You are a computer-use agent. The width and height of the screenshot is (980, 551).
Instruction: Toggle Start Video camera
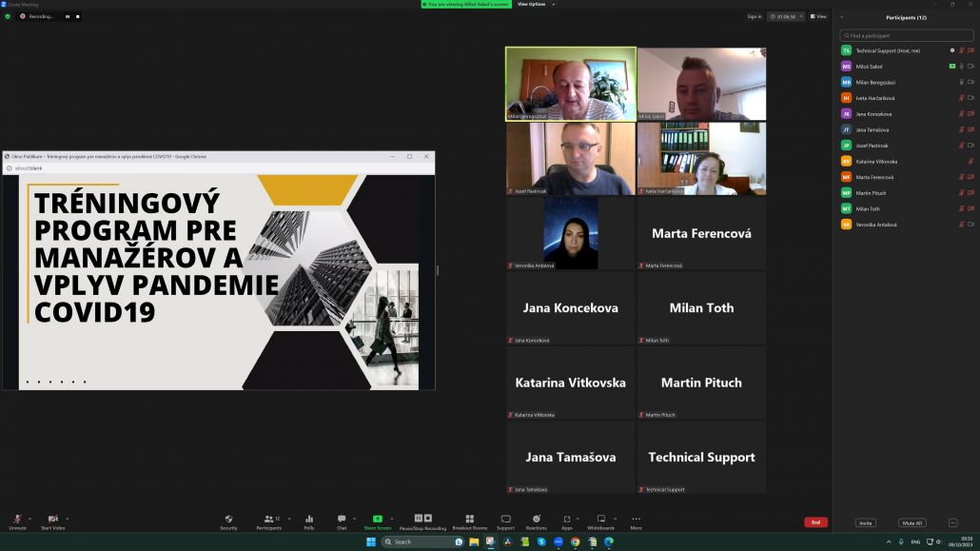click(52, 520)
